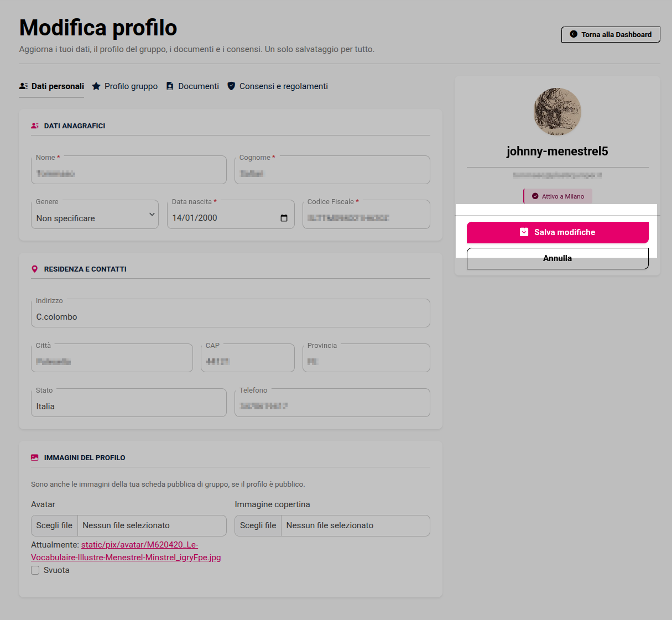The height and width of the screenshot is (620, 672).
Task: Click the johnny-menestrel5 username
Action: 558,151
